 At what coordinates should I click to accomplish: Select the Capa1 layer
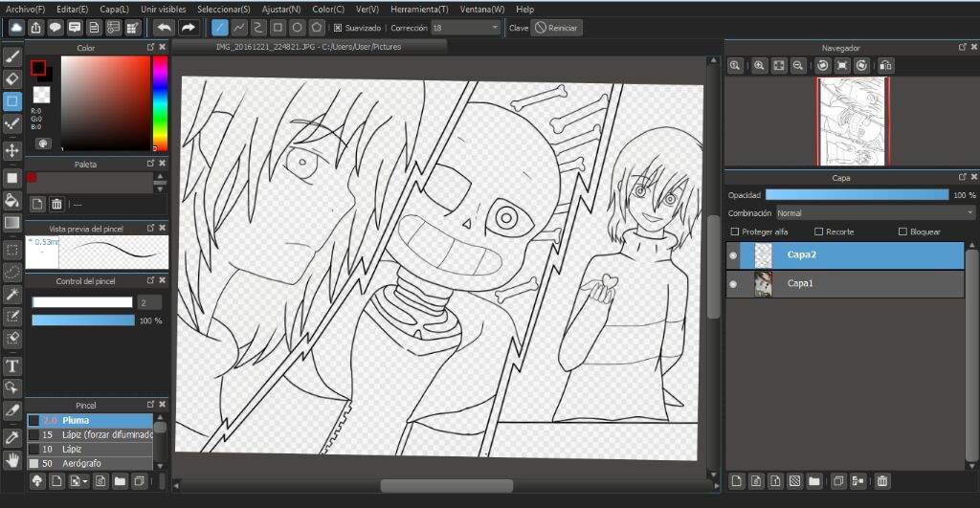pyautogui.click(x=846, y=284)
